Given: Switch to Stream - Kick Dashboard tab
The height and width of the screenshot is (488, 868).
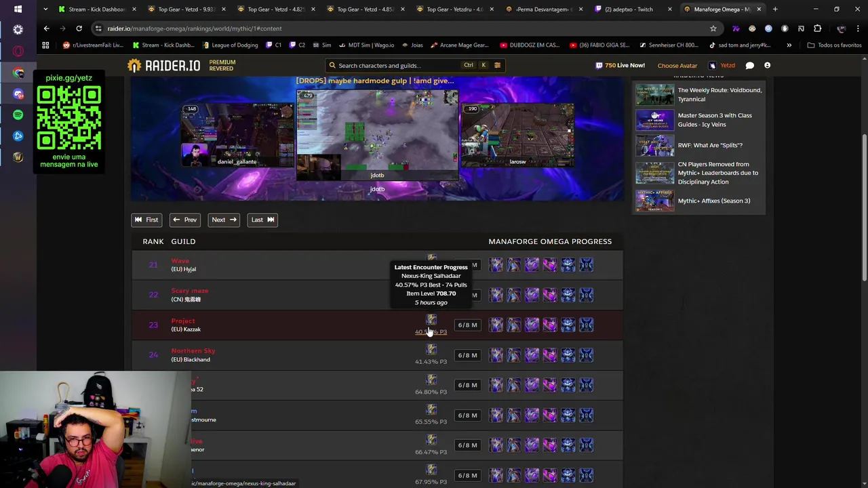Looking at the screenshot, I should [96, 9].
